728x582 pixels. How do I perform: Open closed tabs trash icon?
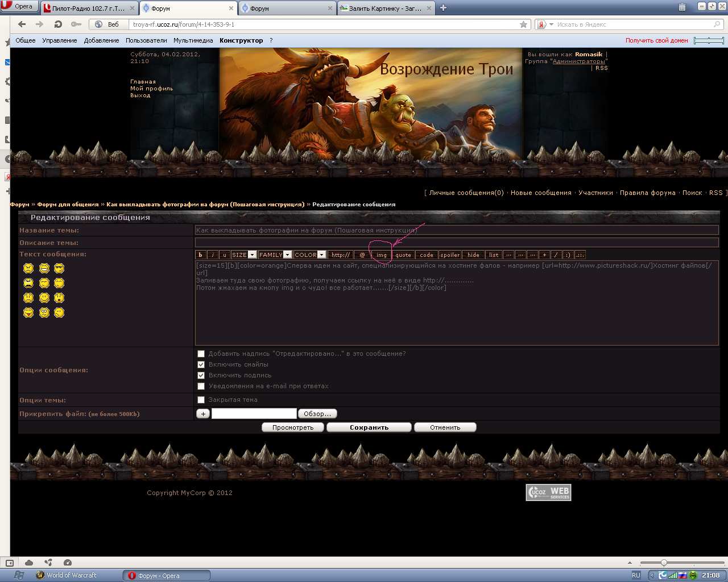682,7
